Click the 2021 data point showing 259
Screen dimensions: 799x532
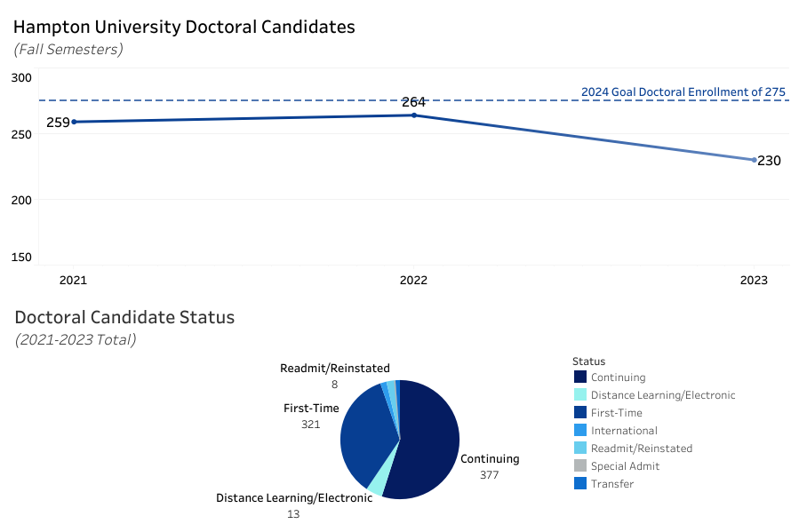tap(74, 122)
